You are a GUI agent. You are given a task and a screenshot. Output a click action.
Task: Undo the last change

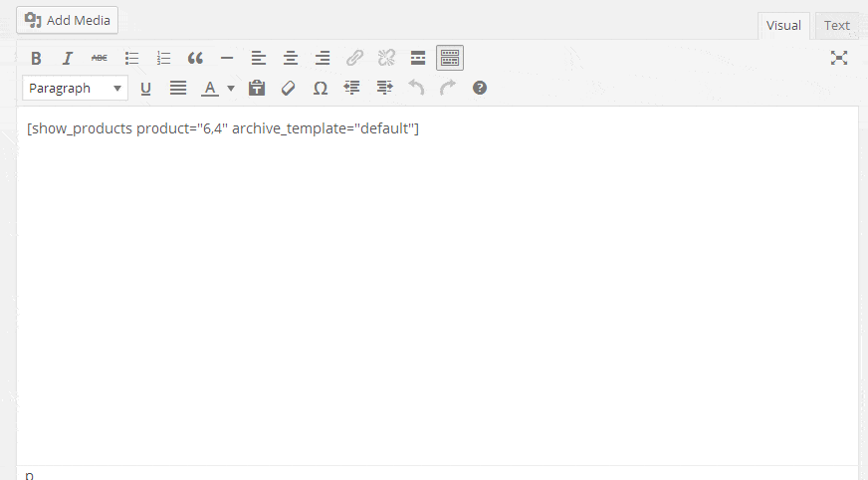click(416, 88)
